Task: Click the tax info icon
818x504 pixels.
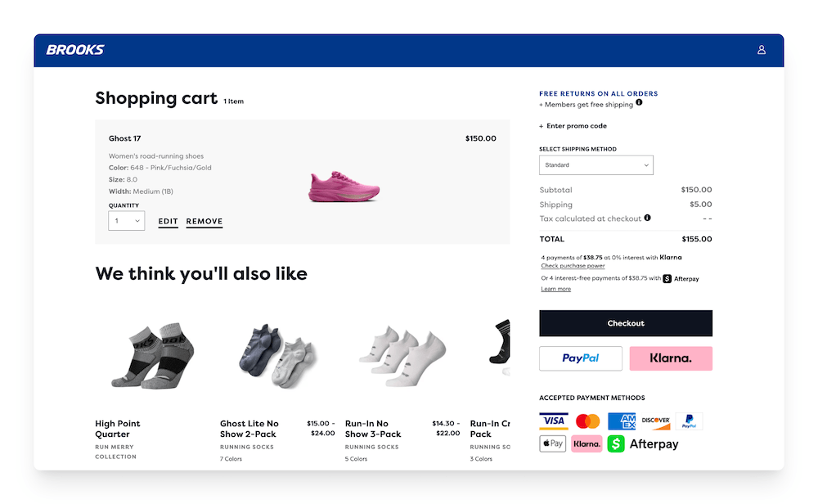Action: pyautogui.click(x=648, y=218)
